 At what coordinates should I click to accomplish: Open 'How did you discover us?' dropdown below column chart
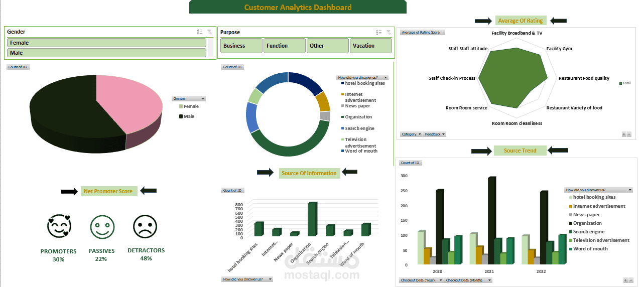(247, 279)
